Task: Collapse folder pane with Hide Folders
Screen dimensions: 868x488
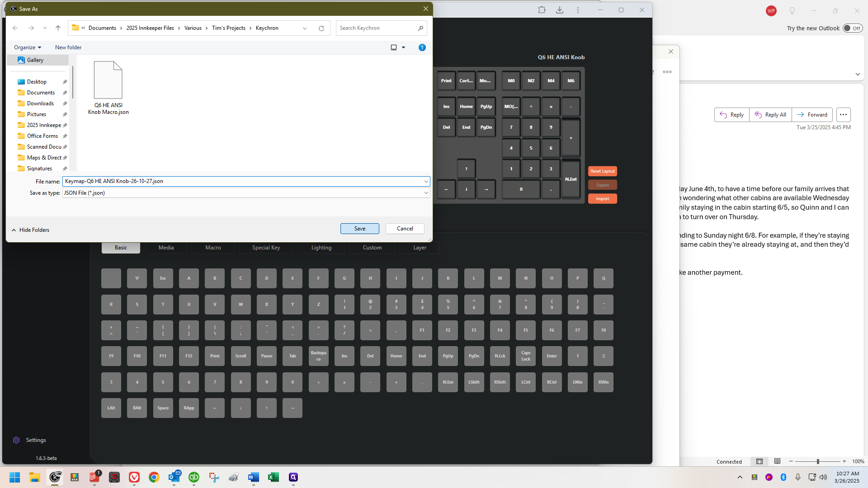Action: [30, 230]
